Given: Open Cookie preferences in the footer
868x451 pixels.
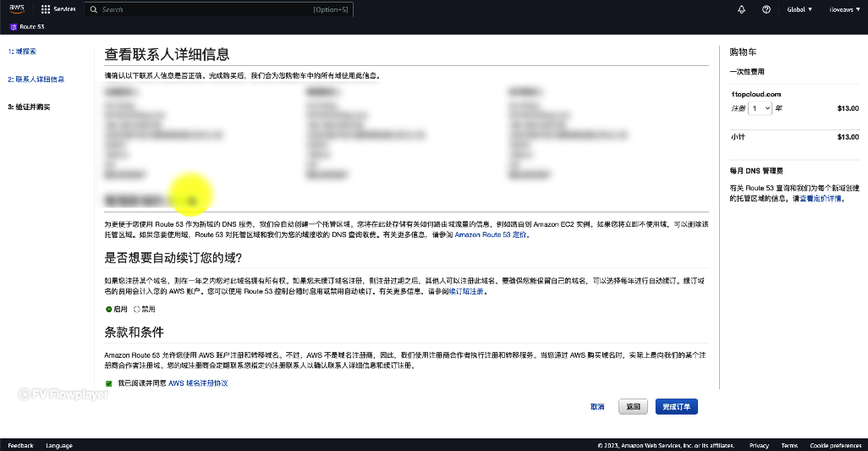Looking at the screenshot, I should click(x=835, y=445).
